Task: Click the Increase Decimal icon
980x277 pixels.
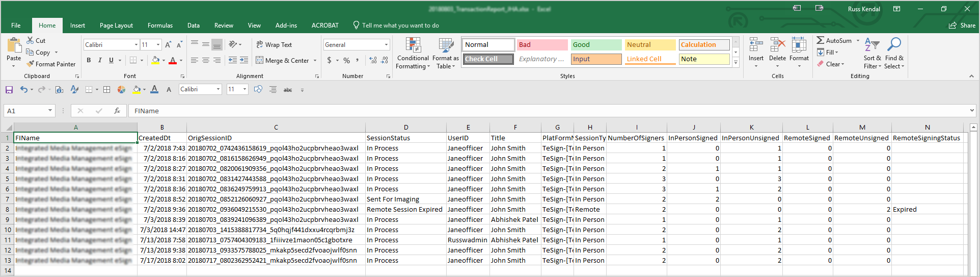Action: pos(373,60)
